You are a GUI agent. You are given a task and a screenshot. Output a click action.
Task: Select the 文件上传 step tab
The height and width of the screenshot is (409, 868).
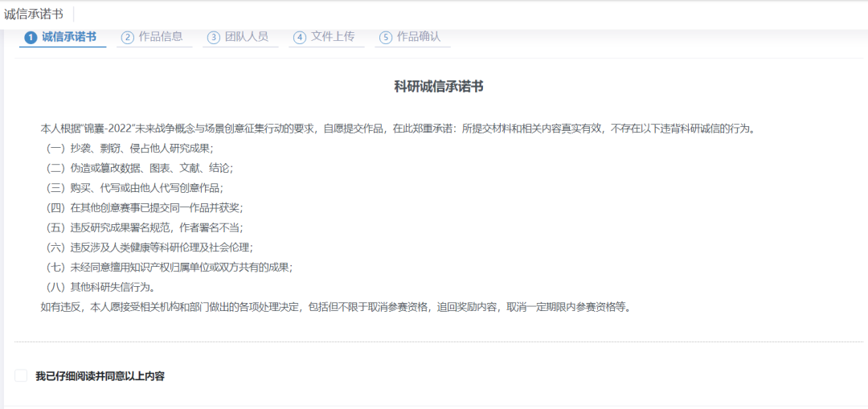coord(326,37)
